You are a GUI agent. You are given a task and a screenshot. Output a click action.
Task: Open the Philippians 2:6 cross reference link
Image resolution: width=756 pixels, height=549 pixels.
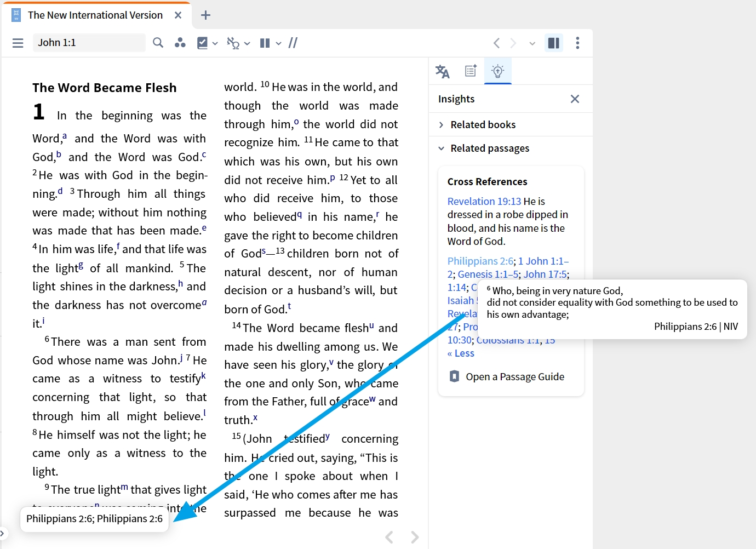pyautogui.click(x=480, y=261)
